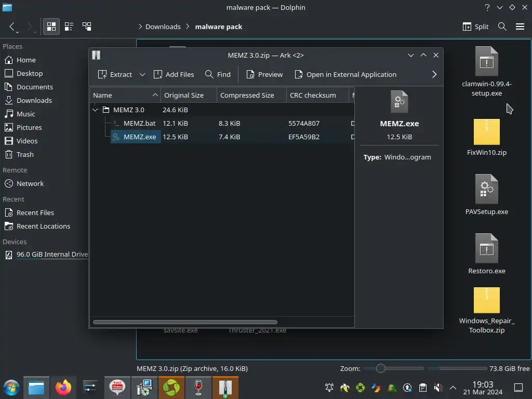
Task: Click the Ark horizontal scrollbar
Action: (x=185, y=322)
